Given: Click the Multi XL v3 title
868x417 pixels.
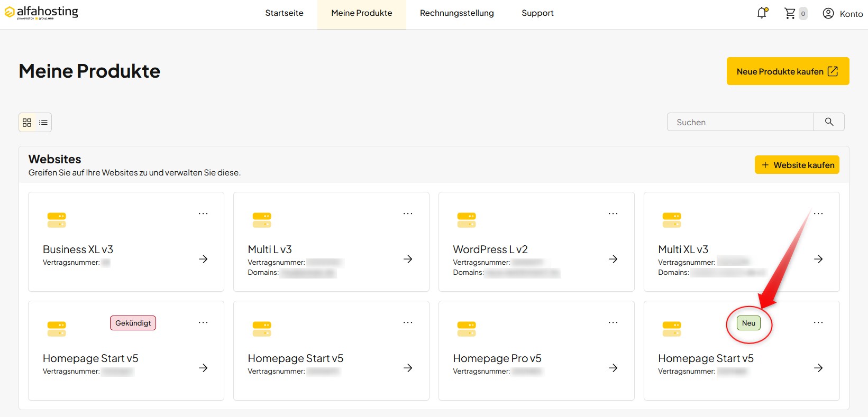Looking at the screenshot, I should [x=683, y=249].
